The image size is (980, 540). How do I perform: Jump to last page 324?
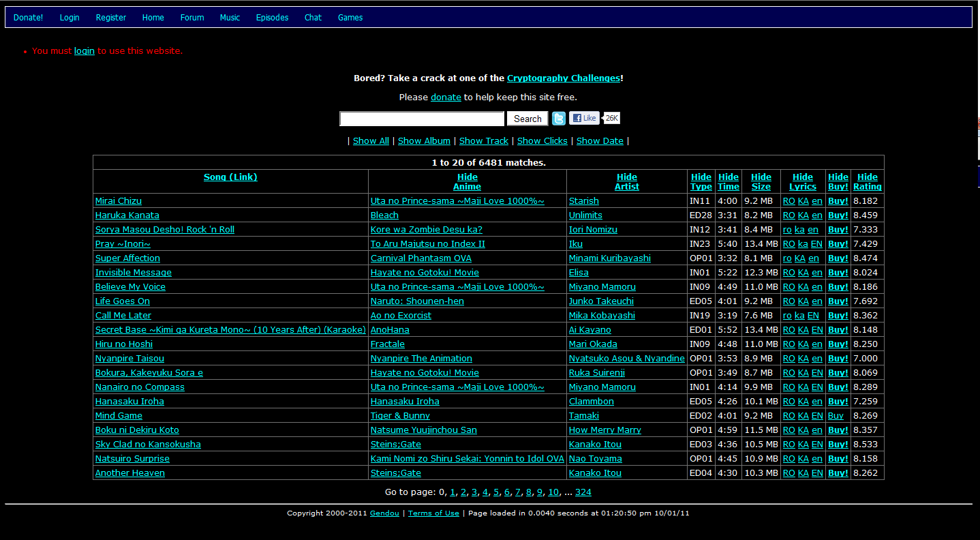pyautogui.click(x=583, y=492)
